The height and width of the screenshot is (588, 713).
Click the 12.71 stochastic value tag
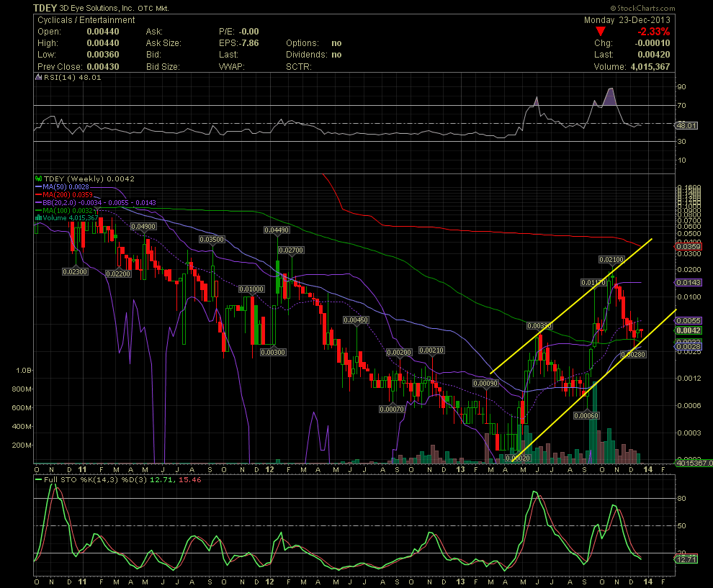click(686, 559)
